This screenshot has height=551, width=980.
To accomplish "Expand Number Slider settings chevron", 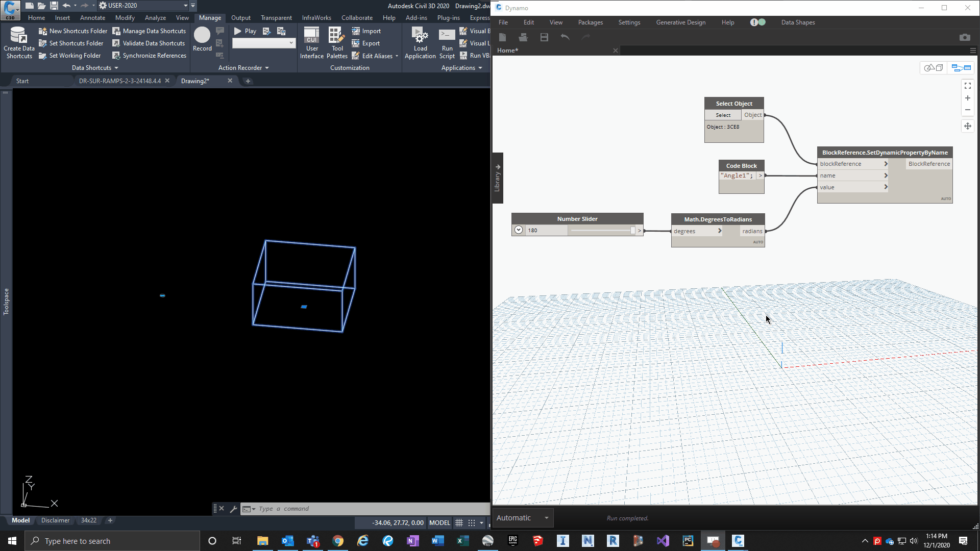I will [519, 230].
